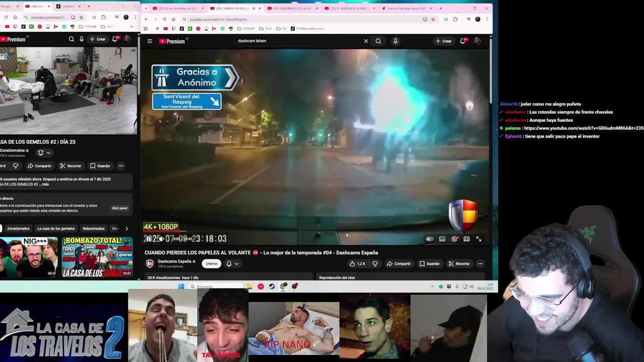Open extensions puzzle icon in right browser
The height and width of the screenshot is (362, 644).
(x=455, y=19)
